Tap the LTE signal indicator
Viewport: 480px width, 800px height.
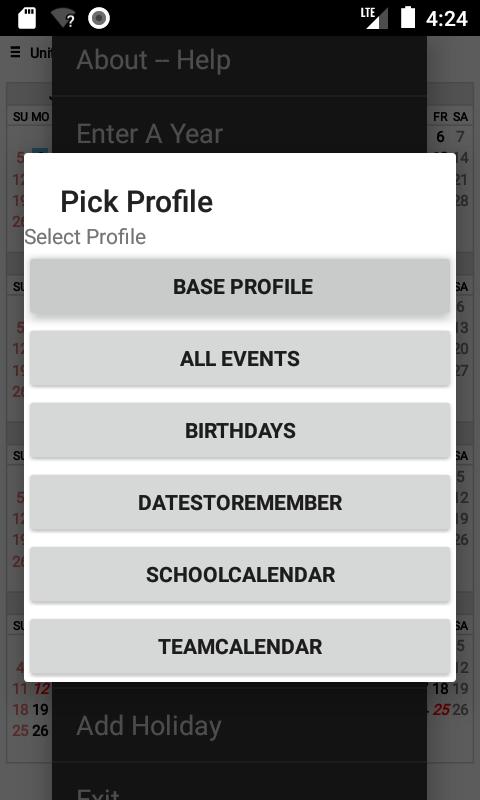coord(374,18)
